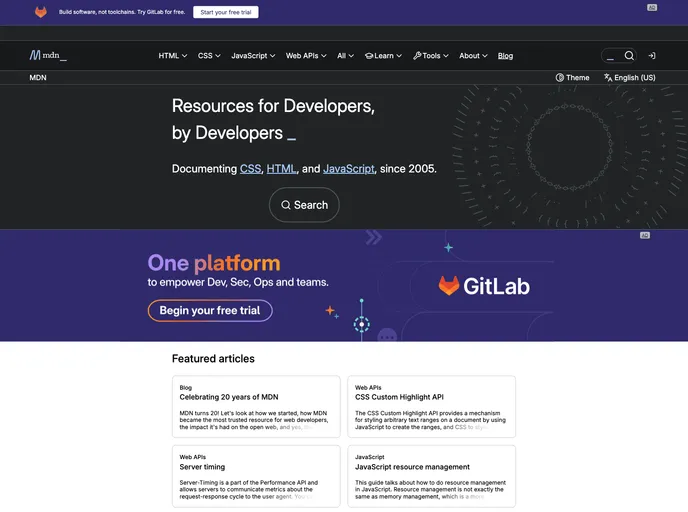Viewport: 688px width, 512px height.
Task: Click 'Start your free trial' button
Action: pyautogui.click(x=226, y=12)
